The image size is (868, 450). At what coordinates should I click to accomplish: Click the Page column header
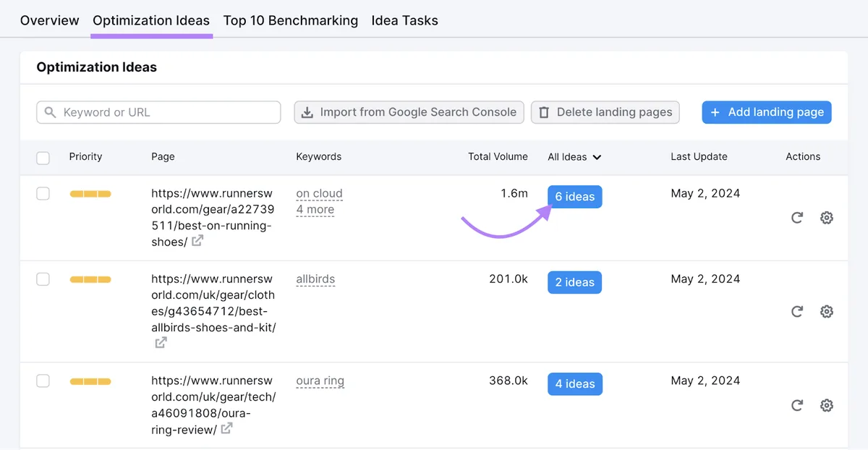[163, 156]
